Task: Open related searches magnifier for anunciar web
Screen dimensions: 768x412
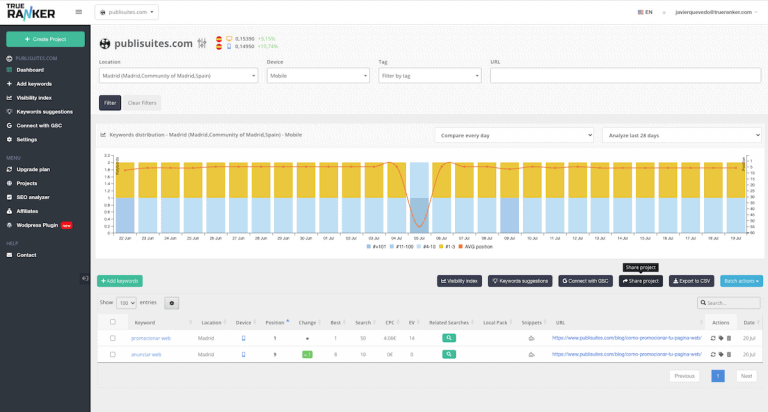Action: [x=449, y=354]
